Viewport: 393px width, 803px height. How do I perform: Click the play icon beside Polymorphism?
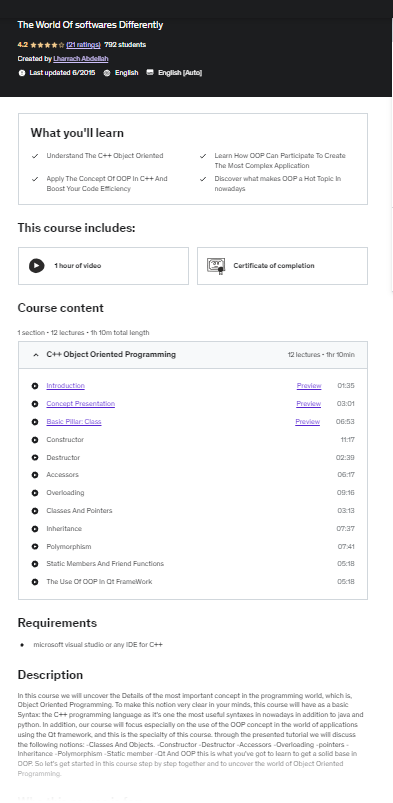click(35, 546)
